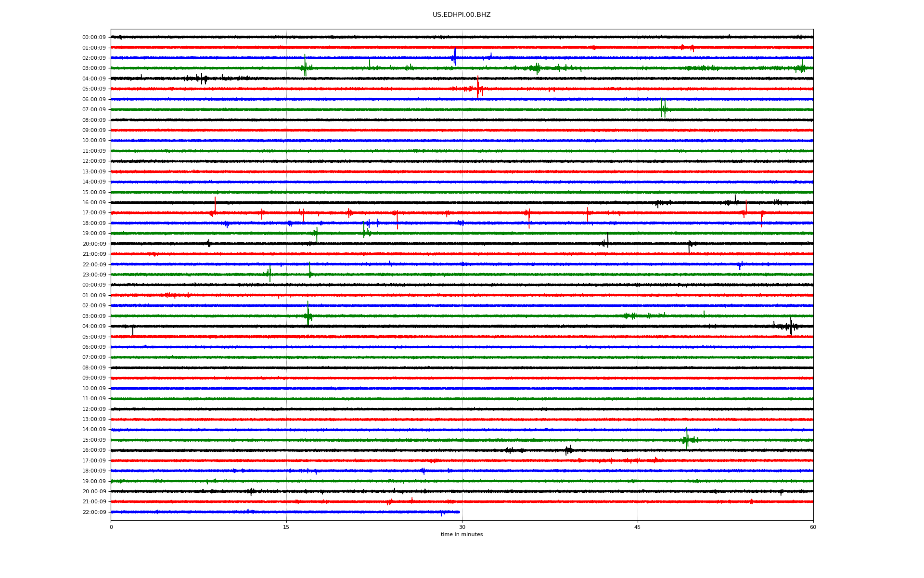Select the first 16:00:09 row time label
Screen dimensions: 924x578
pyautogui.click(x=94, y=203)
